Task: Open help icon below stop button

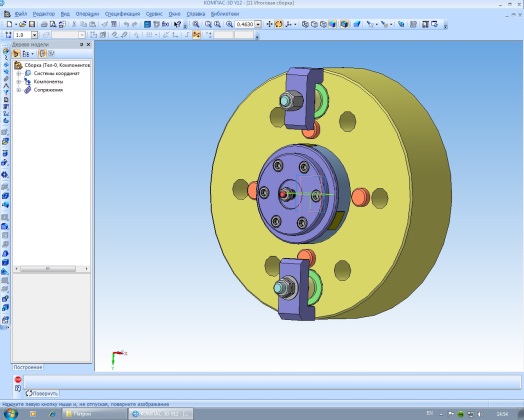Action: (x=18, y=388)
